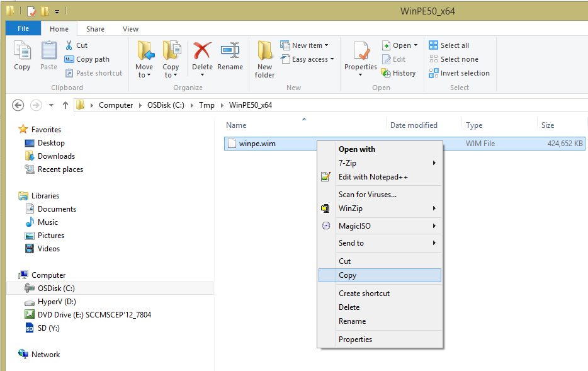Open the Pictures library
The height and width of the screenshot is (371, 588).
pyautogui.click(x=44, y=236)
